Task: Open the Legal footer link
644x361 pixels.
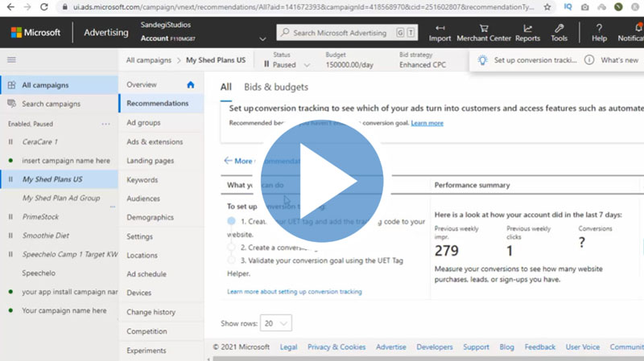Action: [288, 347]
